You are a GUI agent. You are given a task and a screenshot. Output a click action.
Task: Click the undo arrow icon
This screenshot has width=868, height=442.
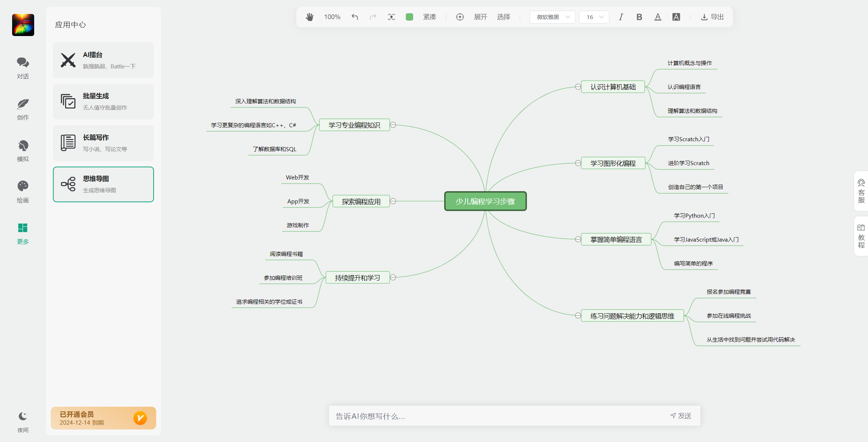pos(355,17)
